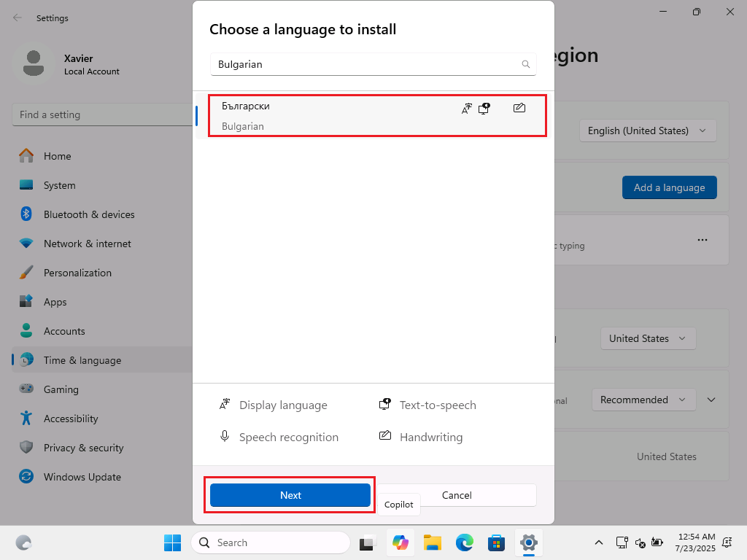The image size is (747, 560).
Task: Click the Personalization paintbrush icon
Action: [26, 273]
